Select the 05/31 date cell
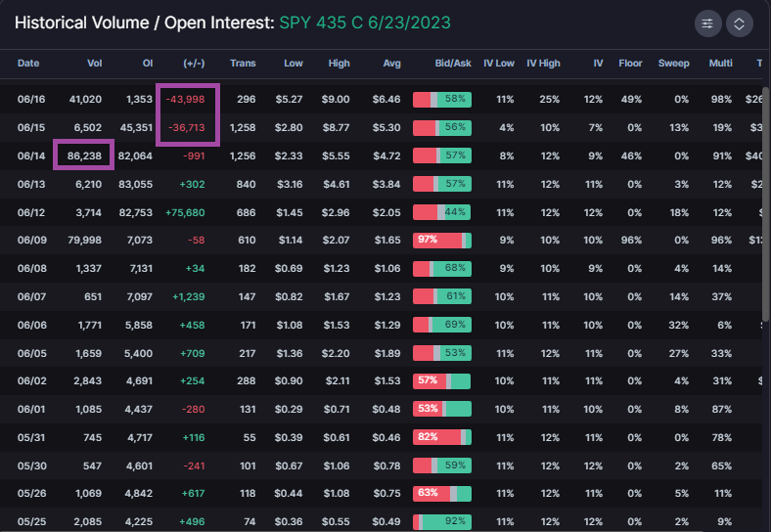Viewport: 771px width, 532px height. tap(31, 437)
